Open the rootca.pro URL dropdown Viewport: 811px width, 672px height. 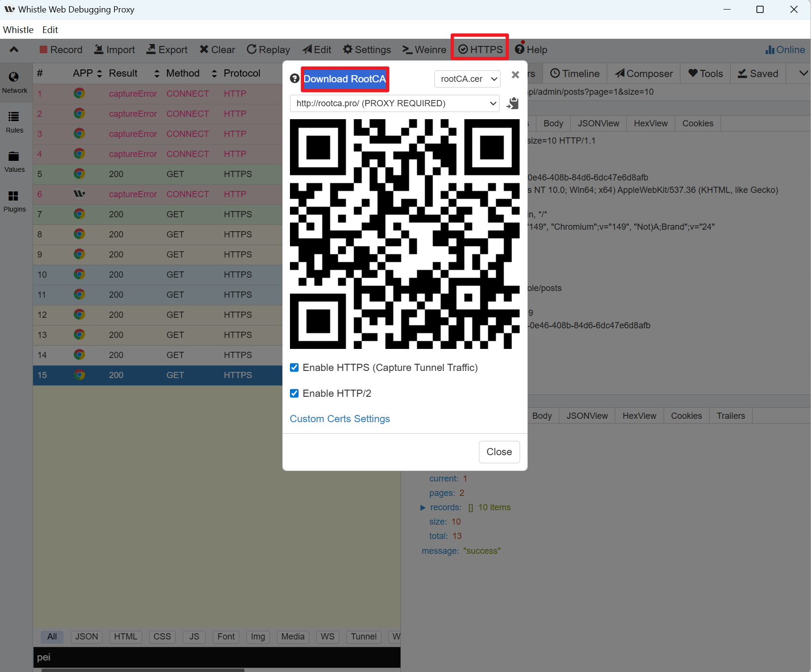pyautogui.click(x=395, y=103)
